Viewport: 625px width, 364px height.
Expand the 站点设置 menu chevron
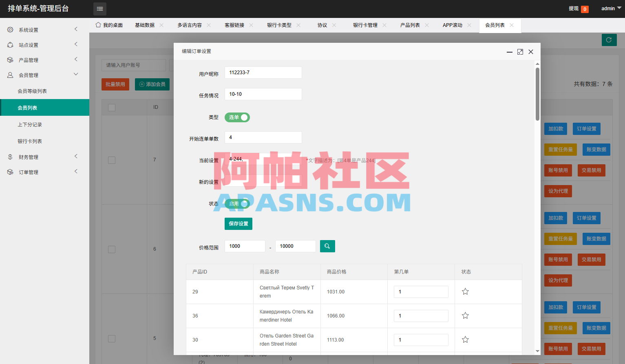76,44
